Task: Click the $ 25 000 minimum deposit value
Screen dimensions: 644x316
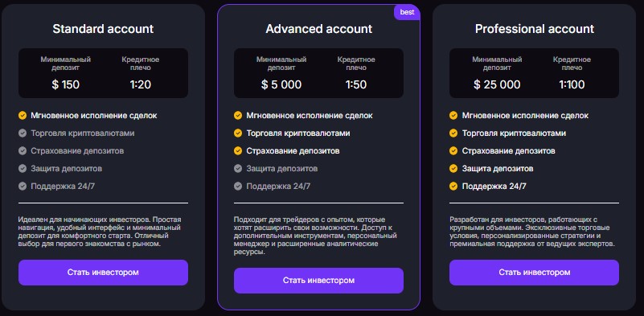Action: click(497, 84)
